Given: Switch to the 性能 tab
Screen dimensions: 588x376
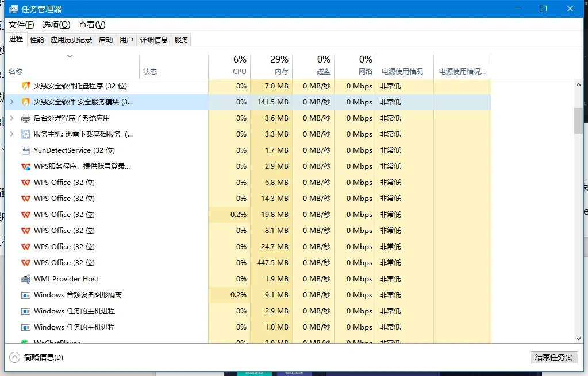Looking at the screenshot, I should (36, 39).
